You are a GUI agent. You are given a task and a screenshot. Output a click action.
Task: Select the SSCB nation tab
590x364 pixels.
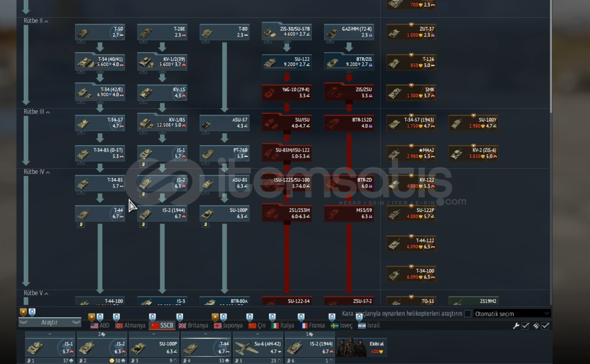162,325
